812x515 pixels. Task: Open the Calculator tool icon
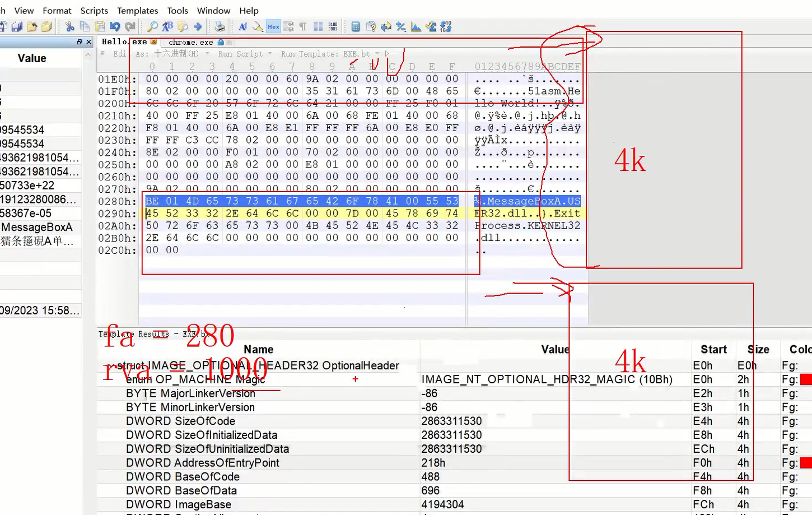tap(356, 26)
